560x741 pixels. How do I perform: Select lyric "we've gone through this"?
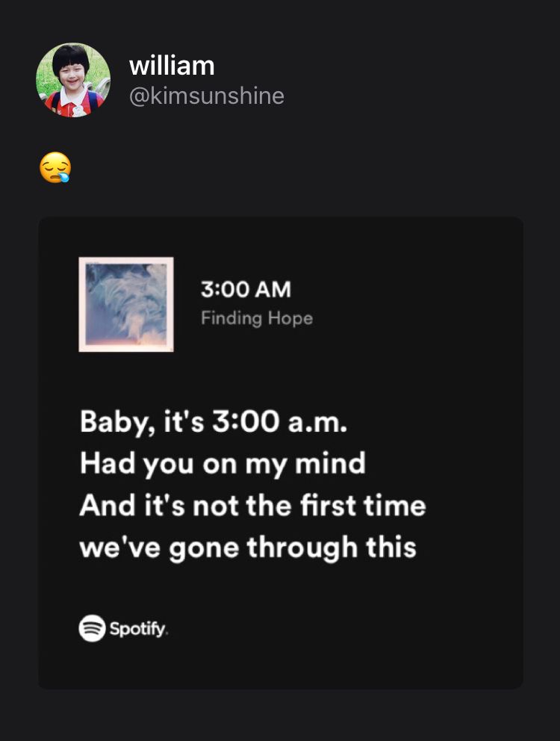[x=247, y=548]
